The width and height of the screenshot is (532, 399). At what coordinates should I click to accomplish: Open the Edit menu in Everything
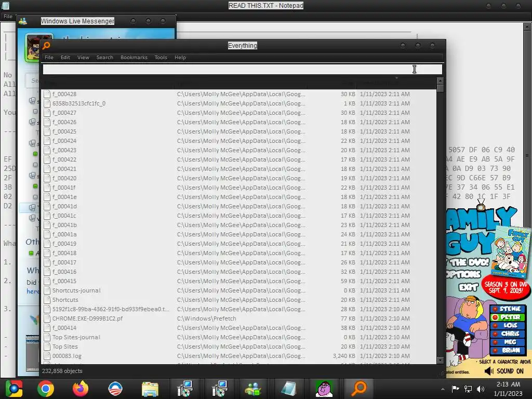(65, 57)
